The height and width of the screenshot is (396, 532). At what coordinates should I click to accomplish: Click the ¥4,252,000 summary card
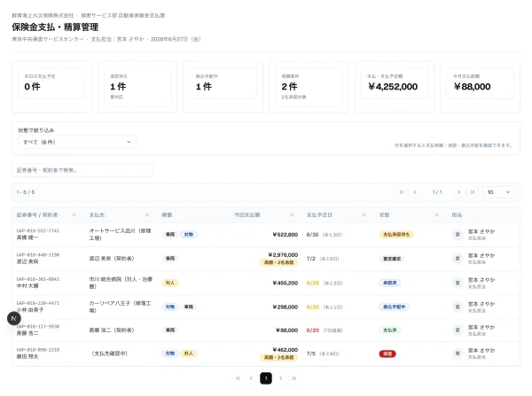pos(395,87)
